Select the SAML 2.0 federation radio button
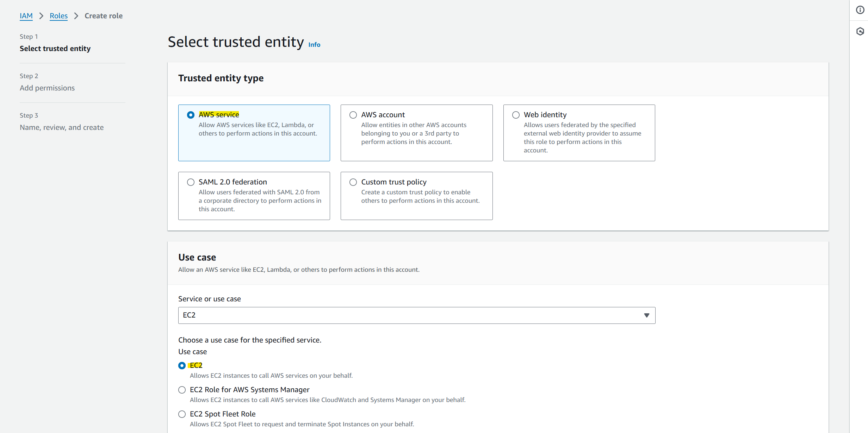Viewport: 868px width, 433px height. 191,182
